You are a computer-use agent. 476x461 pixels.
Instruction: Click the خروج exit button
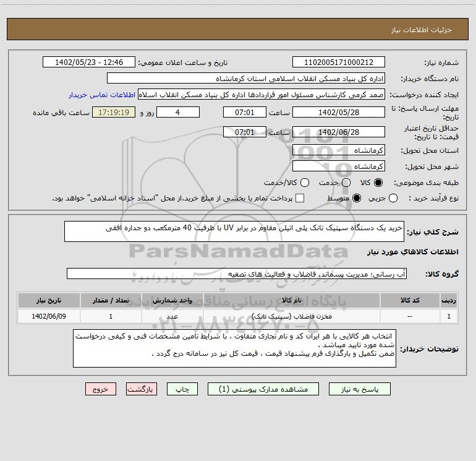click(x=101, y=389)
